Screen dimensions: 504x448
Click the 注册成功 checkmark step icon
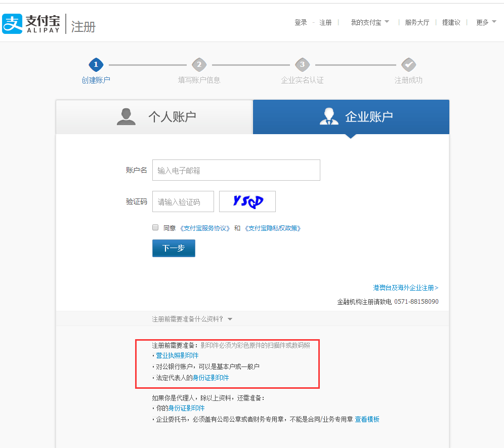(x=408, y=65)
